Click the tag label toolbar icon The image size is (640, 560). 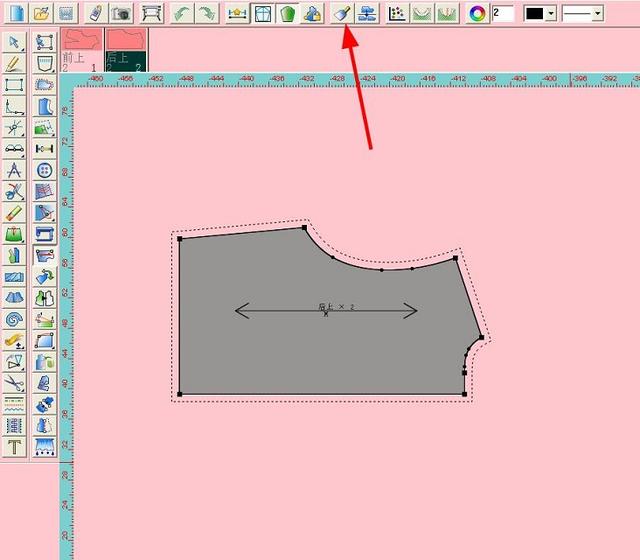tap(96, 13)
